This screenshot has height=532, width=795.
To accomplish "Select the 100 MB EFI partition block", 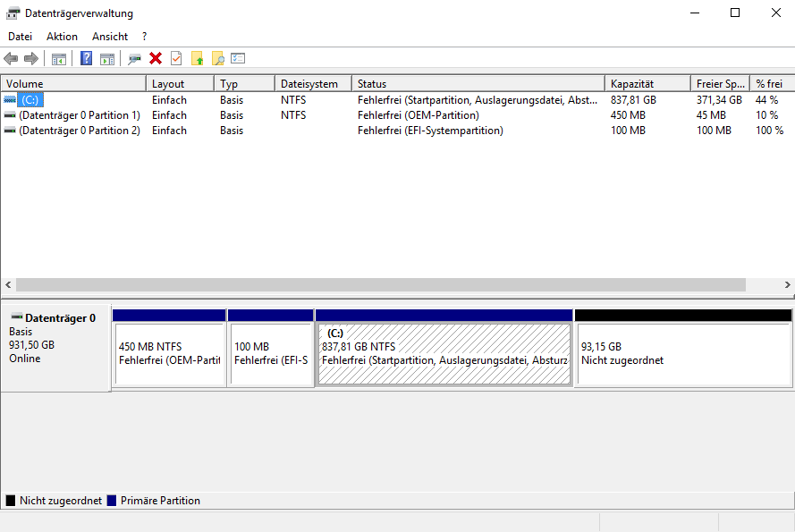I will (x=271, y=349).
